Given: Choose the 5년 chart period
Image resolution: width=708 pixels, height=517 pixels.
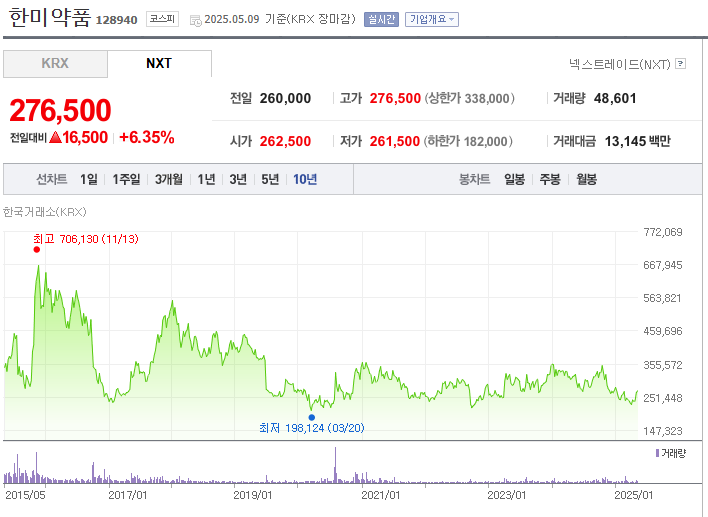Looking at the screenshot, I should click(270, 179).
